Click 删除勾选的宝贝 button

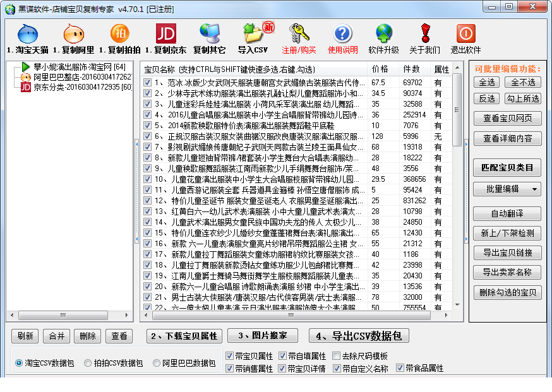coord(507,292)
